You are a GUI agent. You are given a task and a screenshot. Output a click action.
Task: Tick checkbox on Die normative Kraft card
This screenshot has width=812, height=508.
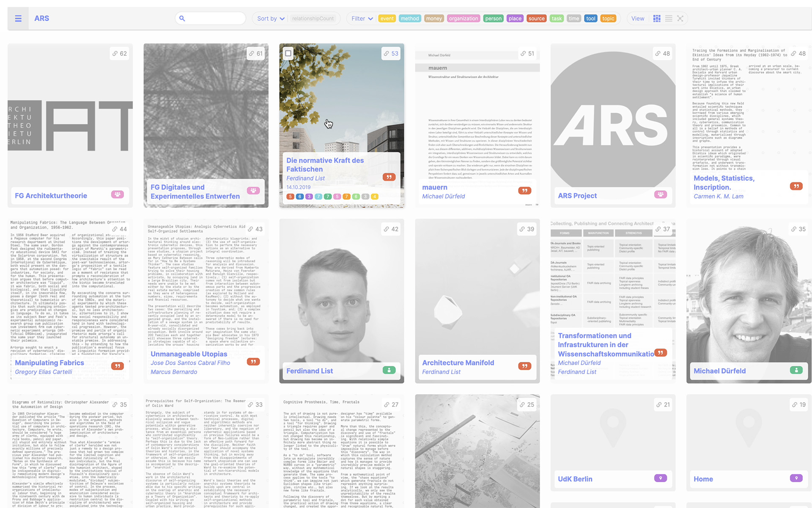click(x=288, y=53)
